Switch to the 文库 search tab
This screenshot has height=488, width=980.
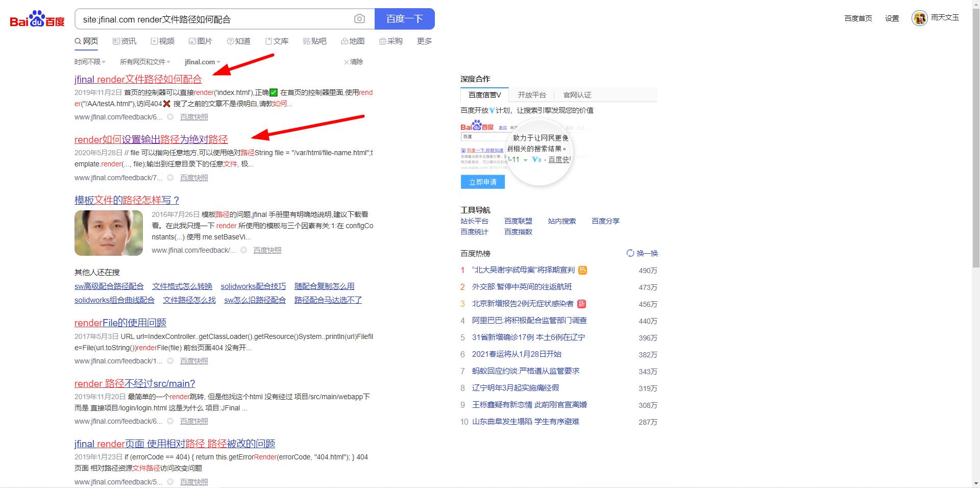[277, 41]
